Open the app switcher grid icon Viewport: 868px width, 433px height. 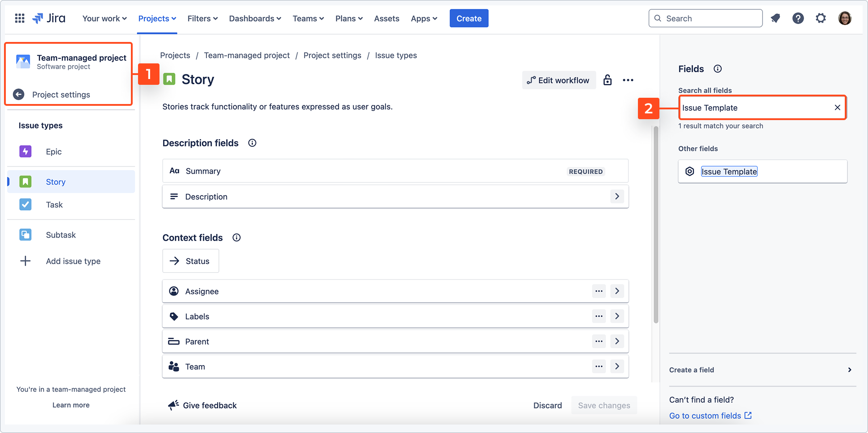pyautogui.click(x=20, y=18)
